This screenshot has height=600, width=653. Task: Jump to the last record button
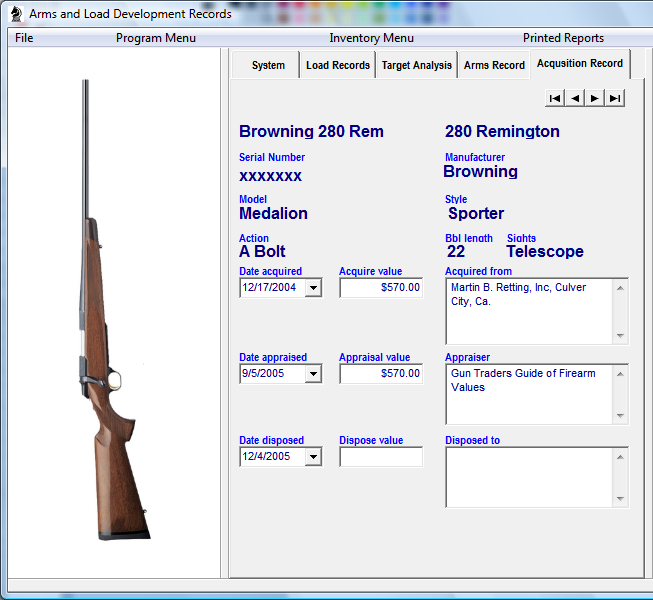(x=615, y=98)
